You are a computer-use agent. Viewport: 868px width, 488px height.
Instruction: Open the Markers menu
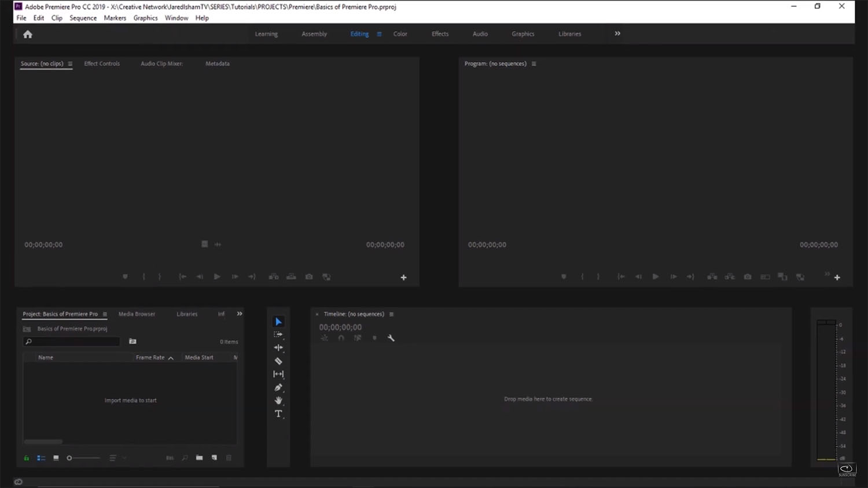(115, 18)
